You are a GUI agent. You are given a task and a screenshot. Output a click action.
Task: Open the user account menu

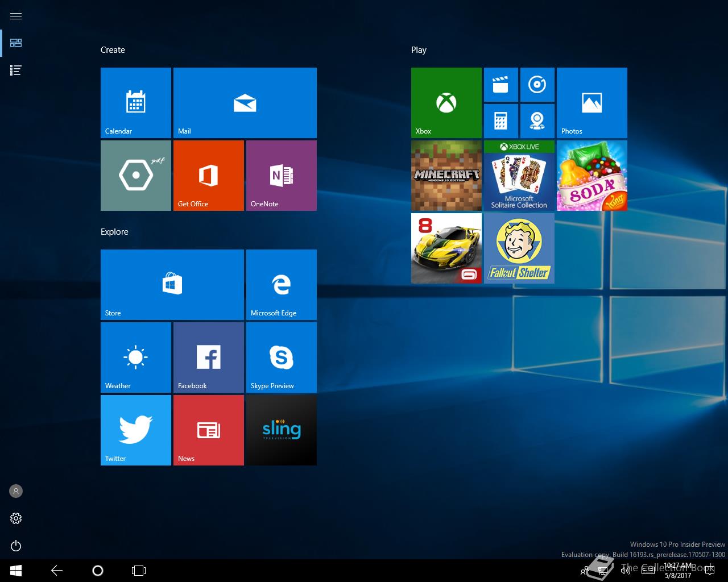click(x=16, y=491)
